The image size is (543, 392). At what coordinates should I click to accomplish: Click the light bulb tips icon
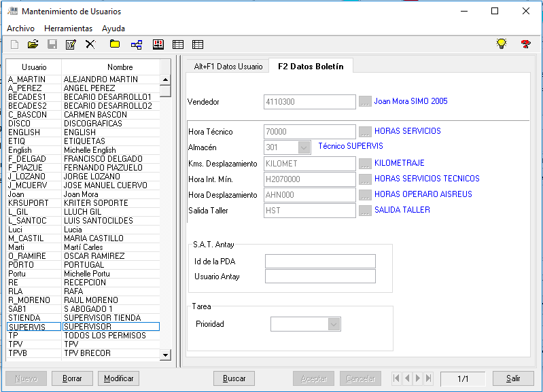click(x=502, y=43)
